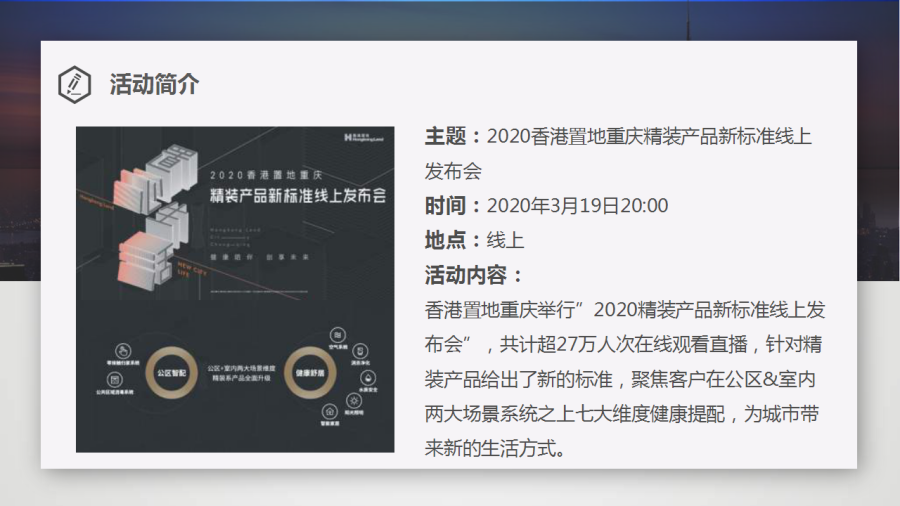Click poster caption 公区+室内两大场景维度
The height and width of the screenshot is (506, 900).
tap(242, 368)
